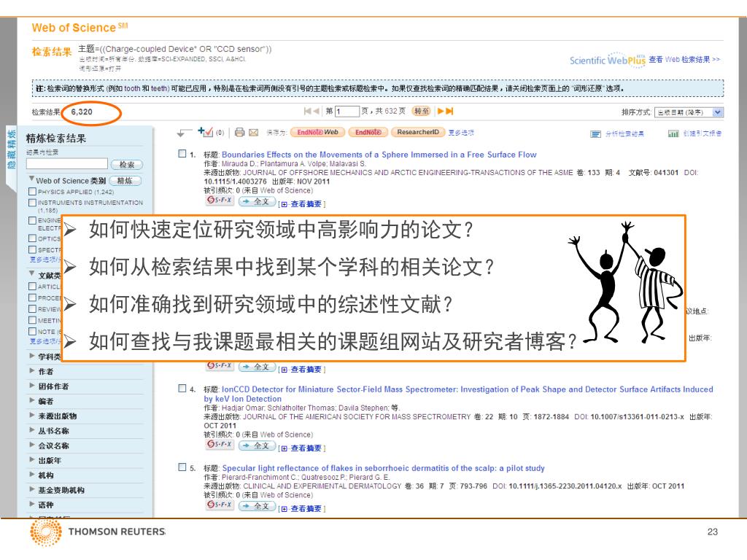Click the Web of Science logo

(80, 27)
